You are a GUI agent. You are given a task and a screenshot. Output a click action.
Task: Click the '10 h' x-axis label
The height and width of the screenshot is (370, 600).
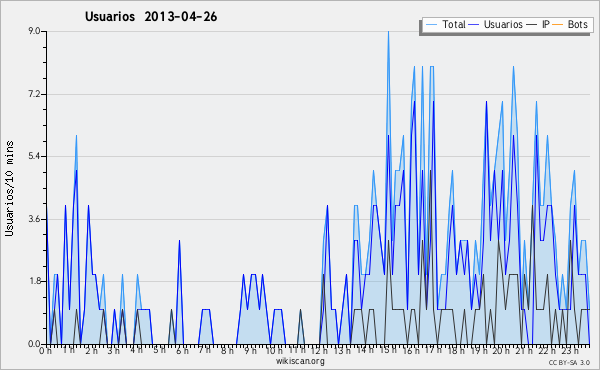[x=274, y=351]
